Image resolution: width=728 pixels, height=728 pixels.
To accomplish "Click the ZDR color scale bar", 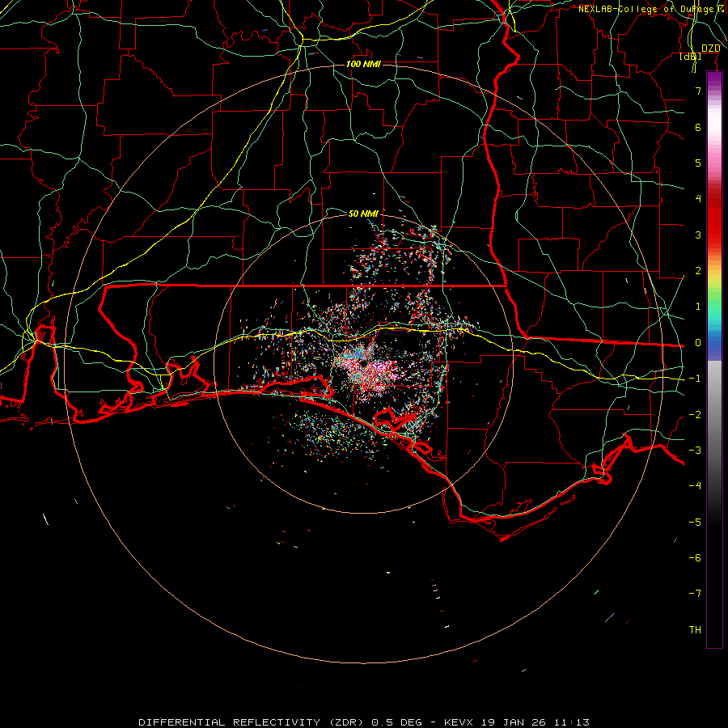I will 714,359.
